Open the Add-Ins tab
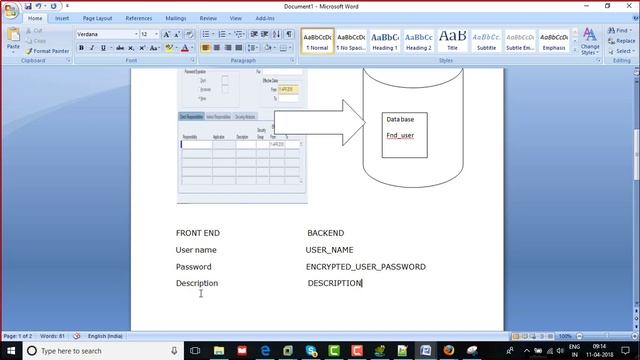 [x=265, y=18]
